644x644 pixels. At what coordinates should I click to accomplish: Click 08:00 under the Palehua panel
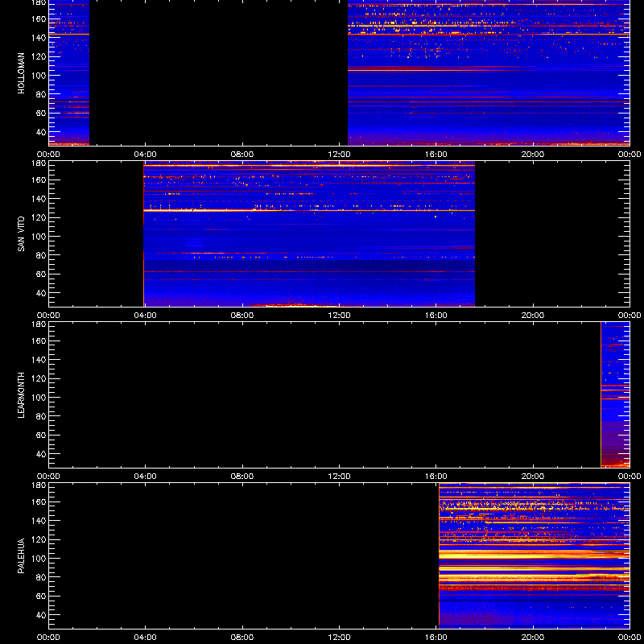242,638
